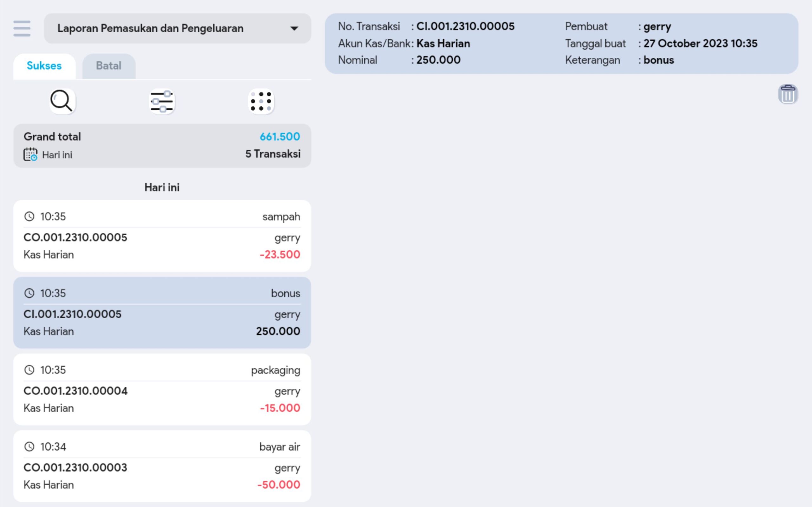
Task: Open transaction CO.001.2310.00005 sampah
Action: (x=162, y=236)
